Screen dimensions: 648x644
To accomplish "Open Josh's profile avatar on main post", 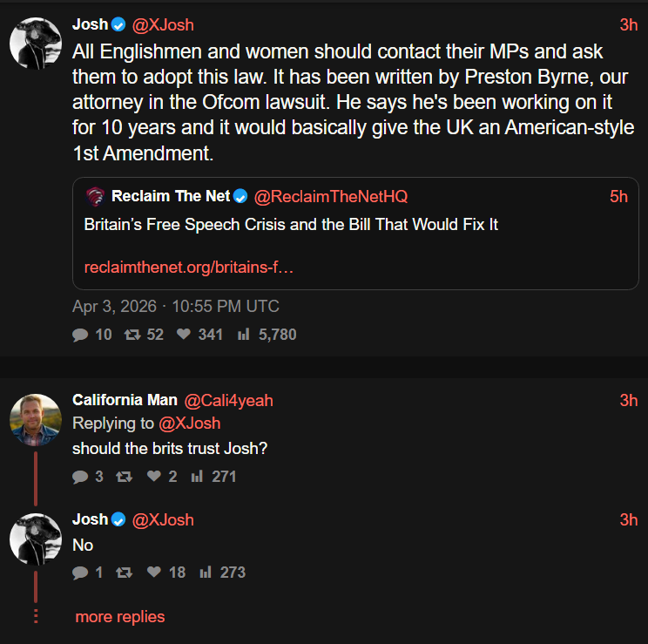I will point(35,43).
